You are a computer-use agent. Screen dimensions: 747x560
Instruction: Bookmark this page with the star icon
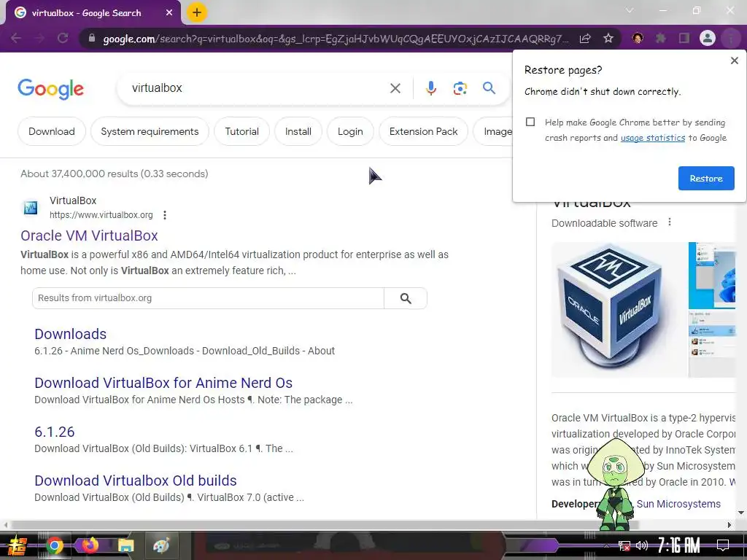[x=608, y=38]
